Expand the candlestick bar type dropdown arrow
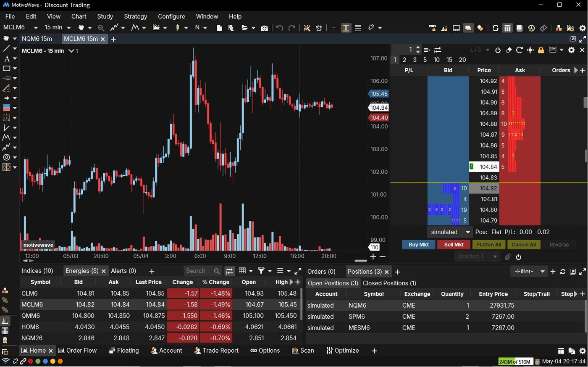This screenshot has height=367, width=588. (x=186, y=28)
